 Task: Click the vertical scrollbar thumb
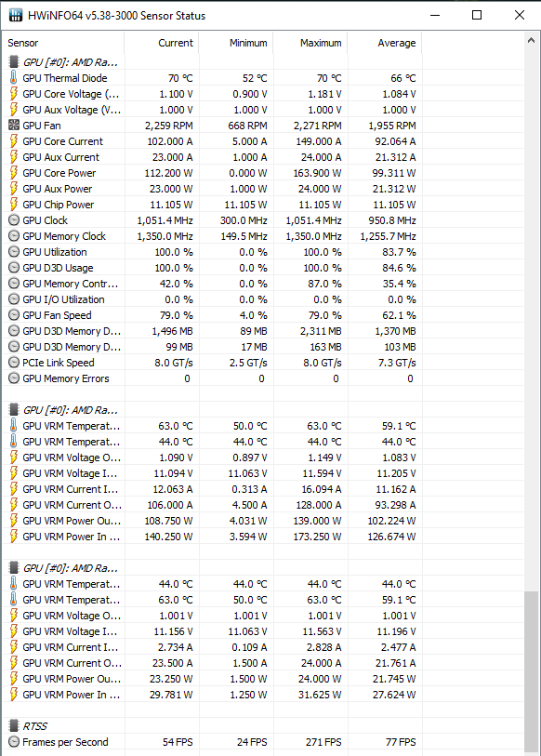532,672
